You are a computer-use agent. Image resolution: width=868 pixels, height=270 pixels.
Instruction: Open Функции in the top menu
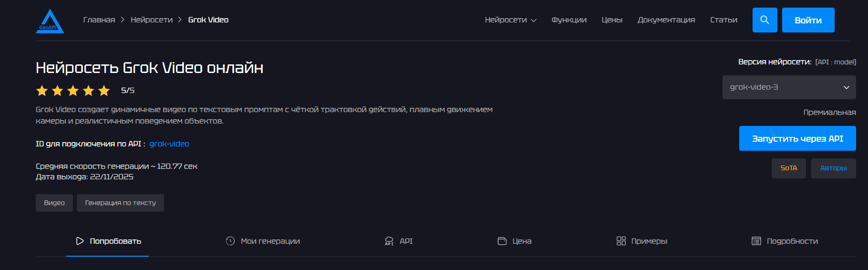coord(569,20)
